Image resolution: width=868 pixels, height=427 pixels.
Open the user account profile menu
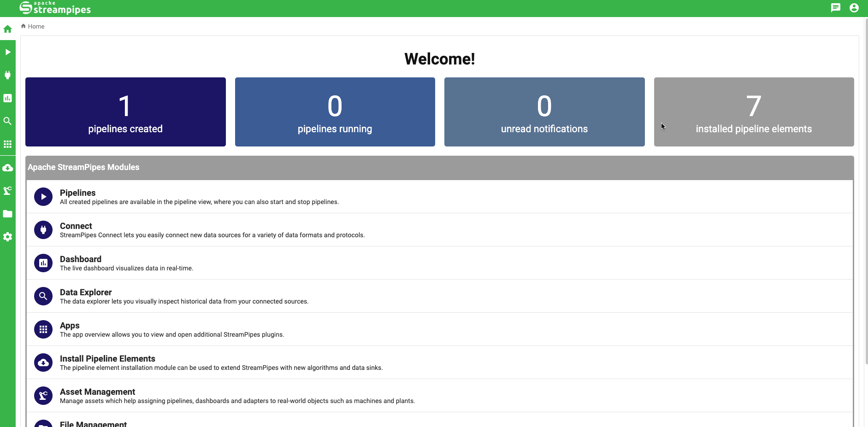point(854,8)
